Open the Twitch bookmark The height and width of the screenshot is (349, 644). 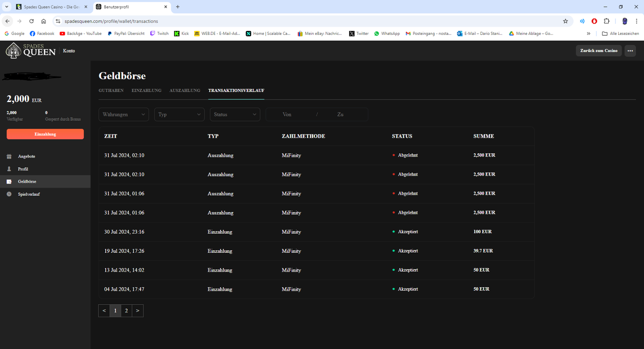(x=159, y=33)
